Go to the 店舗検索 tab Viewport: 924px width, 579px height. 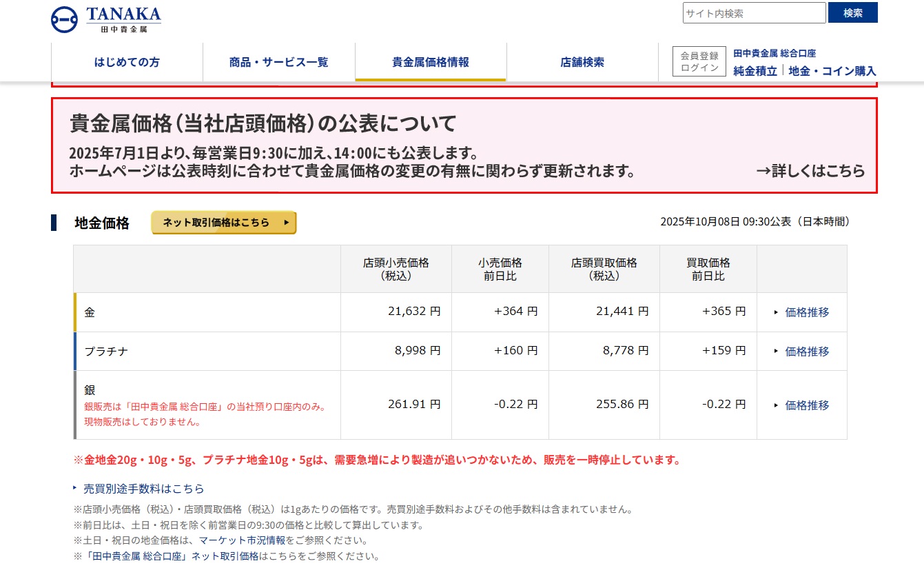(x=582, y=62)
